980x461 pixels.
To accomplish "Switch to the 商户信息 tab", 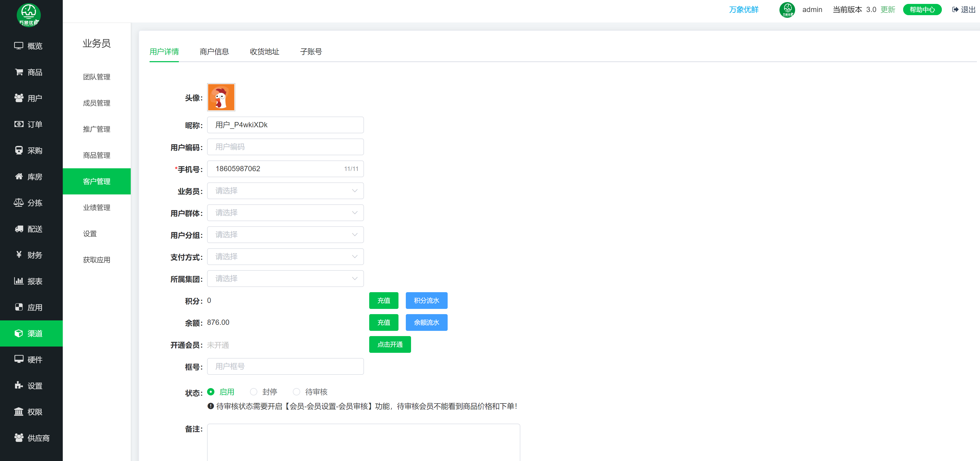I will pyautogui.click(x=214, y=52).
